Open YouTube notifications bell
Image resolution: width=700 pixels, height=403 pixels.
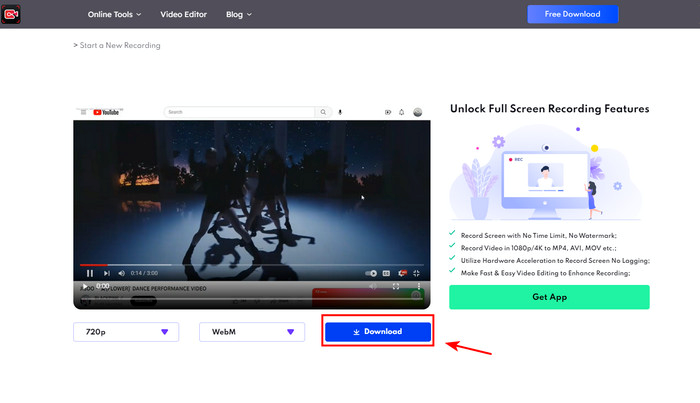402,113
